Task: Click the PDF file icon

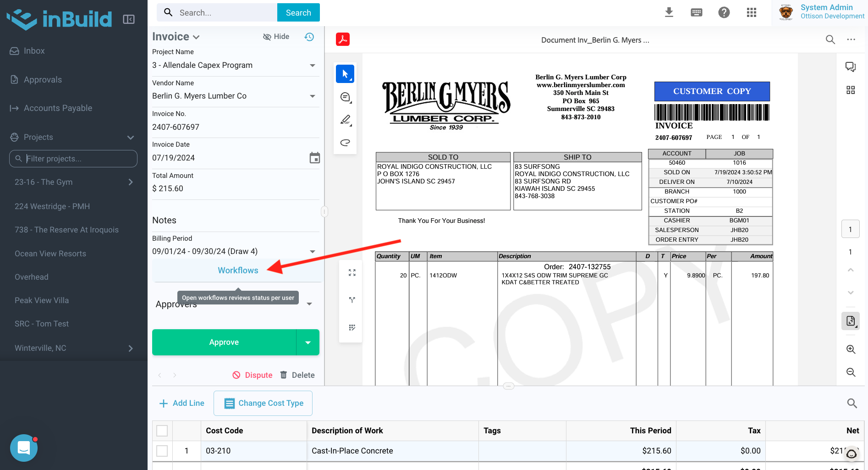Action: point(343,39)
